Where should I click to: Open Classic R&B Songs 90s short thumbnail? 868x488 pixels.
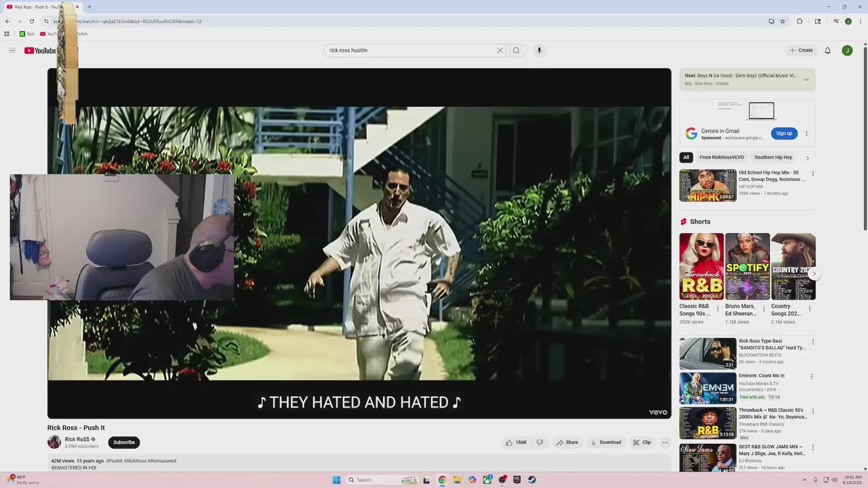pyautogui.click(x=702, y=266)
